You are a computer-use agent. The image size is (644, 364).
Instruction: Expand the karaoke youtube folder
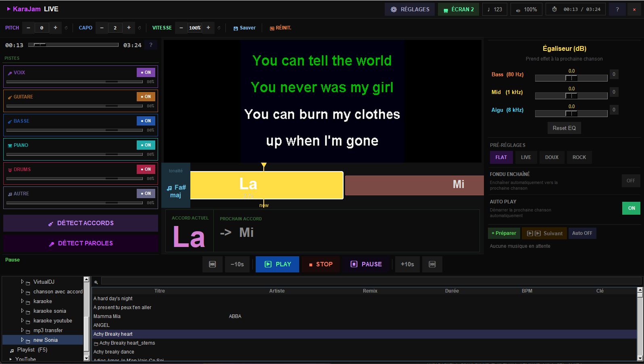(x=22, y=320)
